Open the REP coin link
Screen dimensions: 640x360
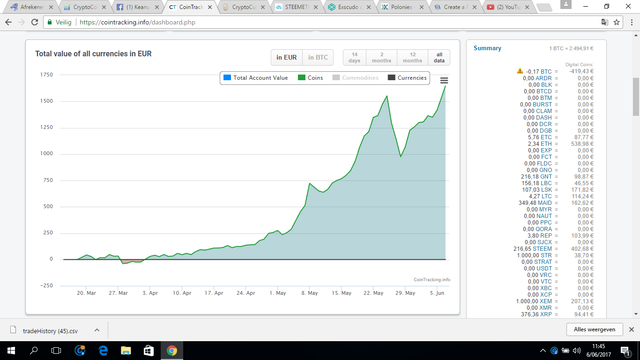click(546, 236)
